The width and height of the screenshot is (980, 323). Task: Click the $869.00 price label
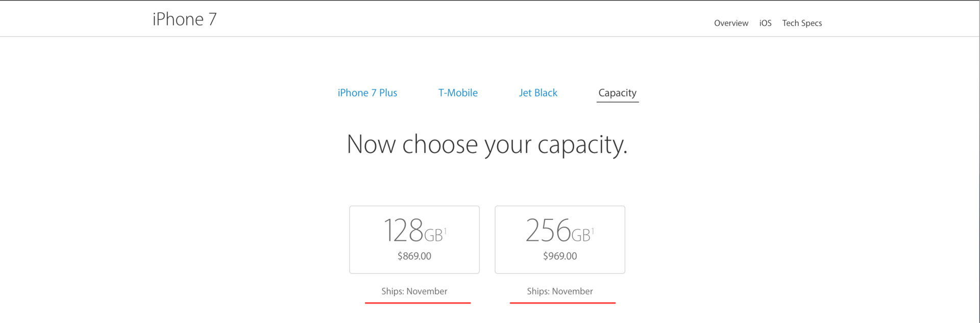pyautogui.click(x=414, y=256)
